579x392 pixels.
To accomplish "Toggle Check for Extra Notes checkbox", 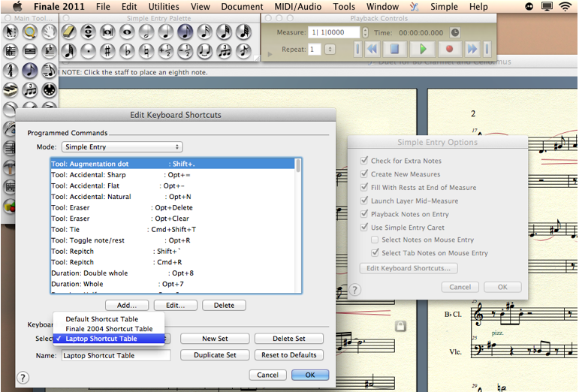I will tap(364, 161).
